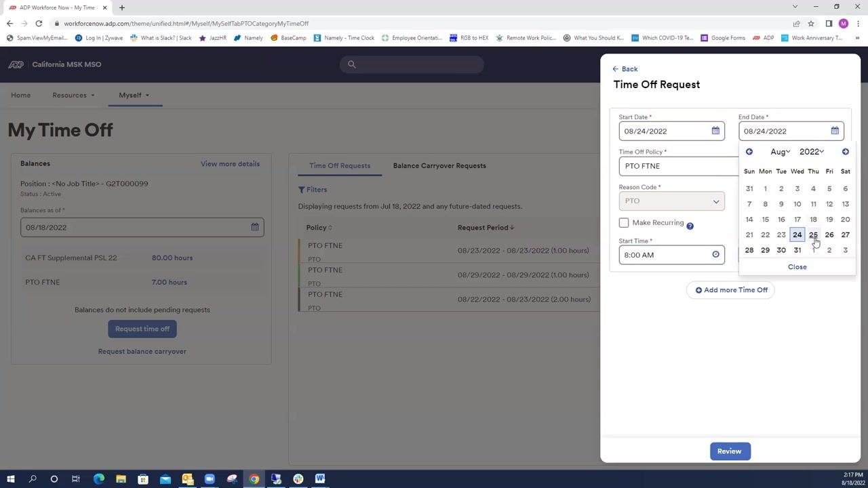The image size is (868, 488).
Task: Expand the Reason Code PTO dropdown
Action: point(671,201)
